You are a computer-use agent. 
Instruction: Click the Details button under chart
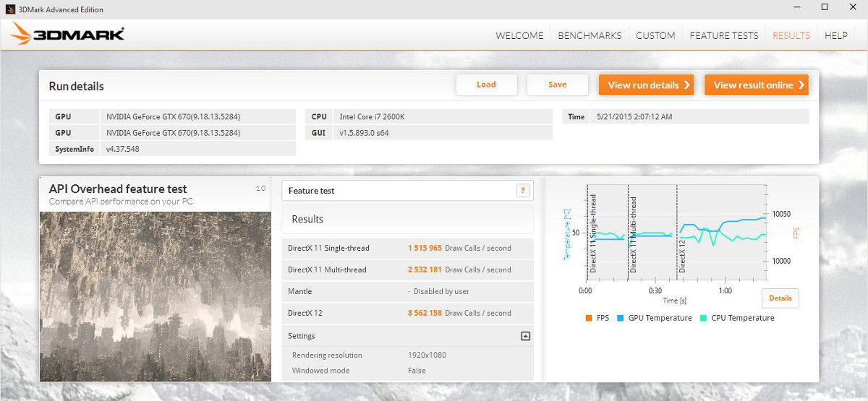click(x=780, y=298)
